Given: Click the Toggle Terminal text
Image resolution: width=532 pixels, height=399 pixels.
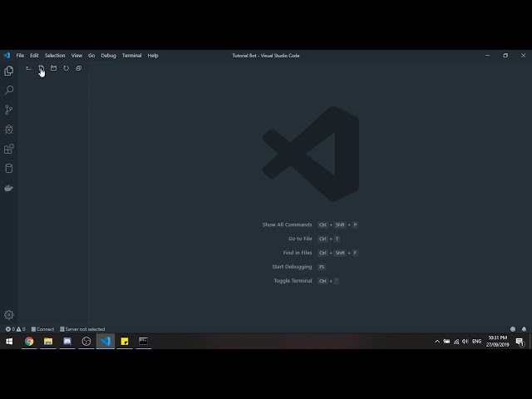Looking at the screenshot, I should pyautogui.click(x=293, y=281).
